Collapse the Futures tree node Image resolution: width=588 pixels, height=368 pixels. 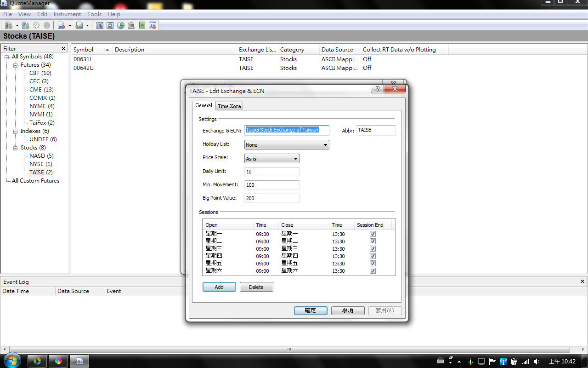16,65
